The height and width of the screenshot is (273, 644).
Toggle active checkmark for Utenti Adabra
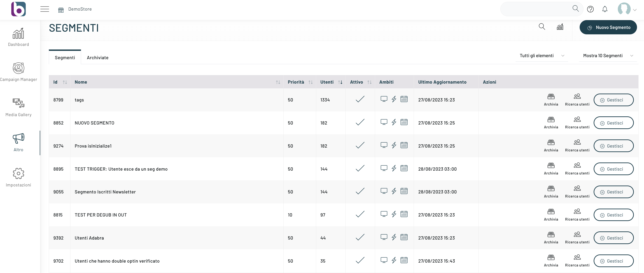coord(360,237)
